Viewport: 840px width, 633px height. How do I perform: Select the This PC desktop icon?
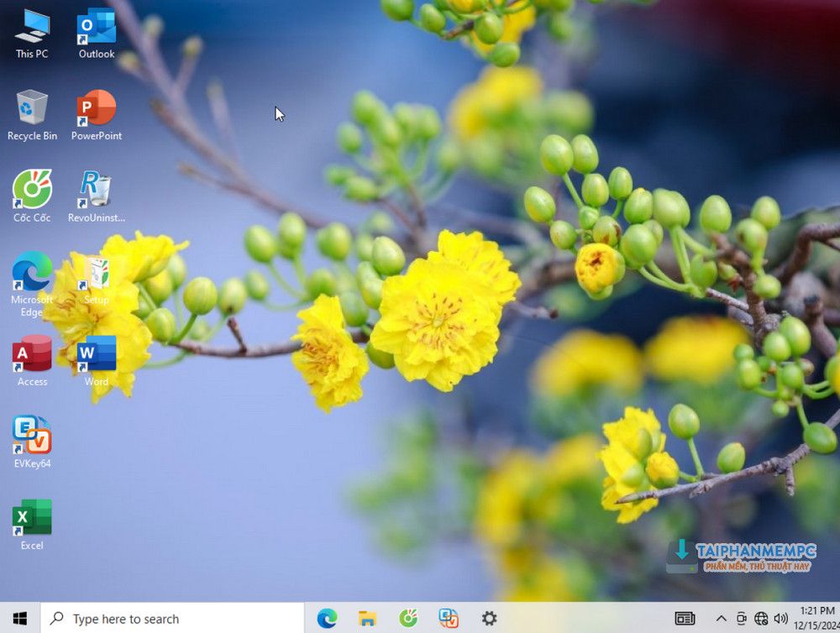click(x=32, y=27)
